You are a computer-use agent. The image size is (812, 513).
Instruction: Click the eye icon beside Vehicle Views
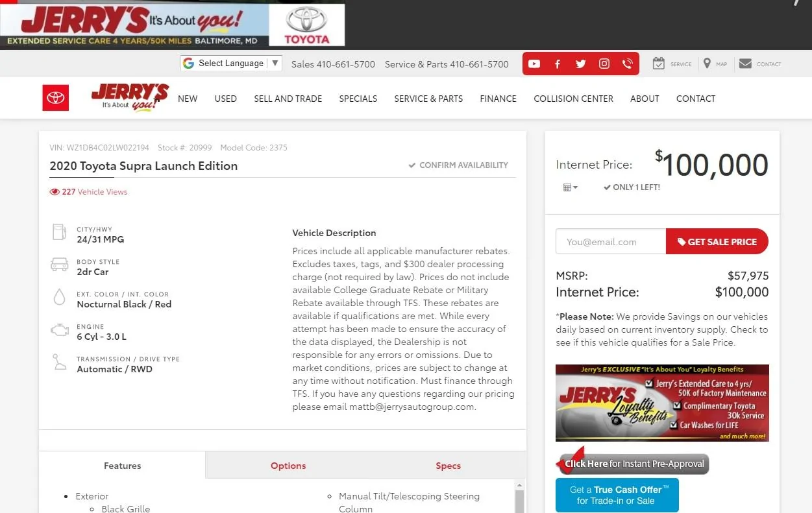point(55,192)
